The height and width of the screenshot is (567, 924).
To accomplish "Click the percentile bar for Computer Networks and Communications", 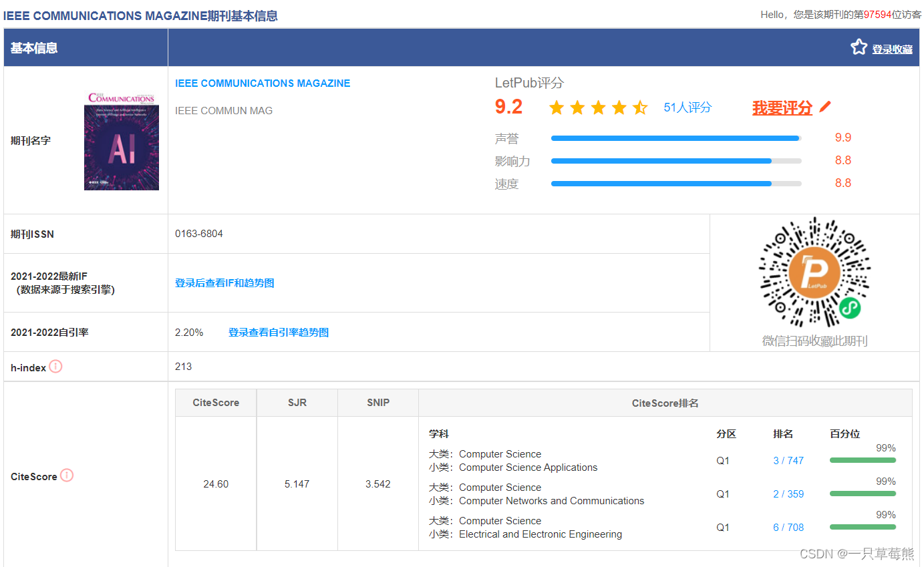I will pos(863,494).
